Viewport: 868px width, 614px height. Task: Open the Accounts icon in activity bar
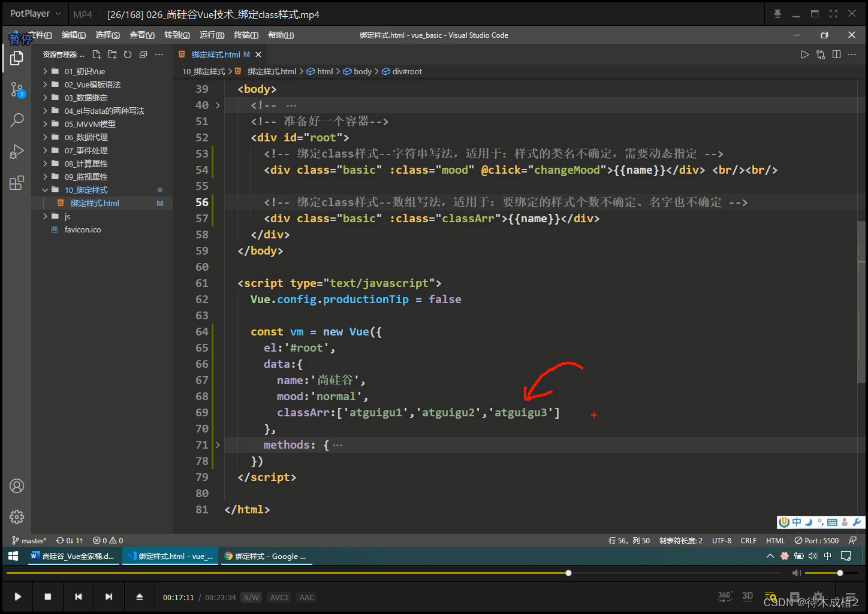(17, 486)
